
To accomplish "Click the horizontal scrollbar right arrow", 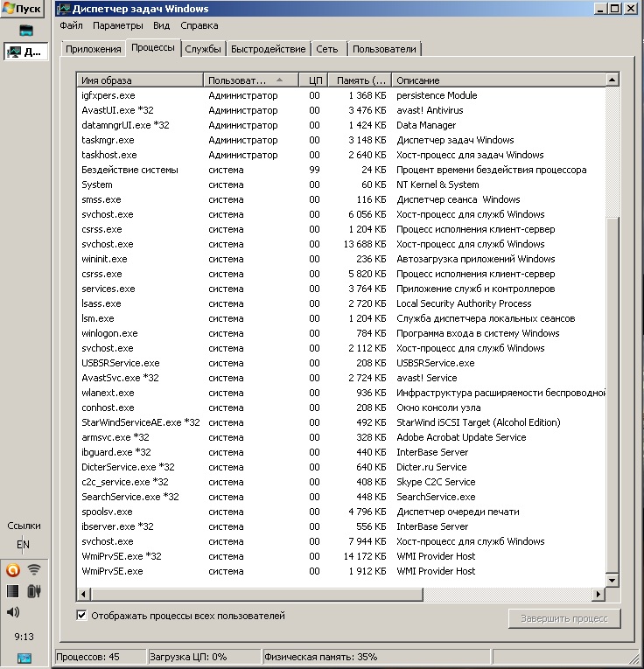I will 597,595.
